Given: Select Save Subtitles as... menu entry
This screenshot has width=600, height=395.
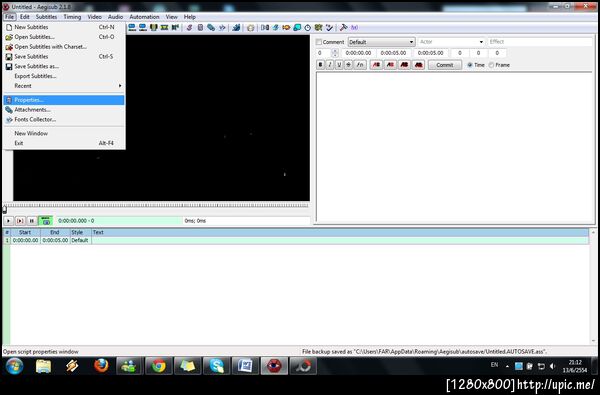Looking at the screenshot, I should coord(64,66).
